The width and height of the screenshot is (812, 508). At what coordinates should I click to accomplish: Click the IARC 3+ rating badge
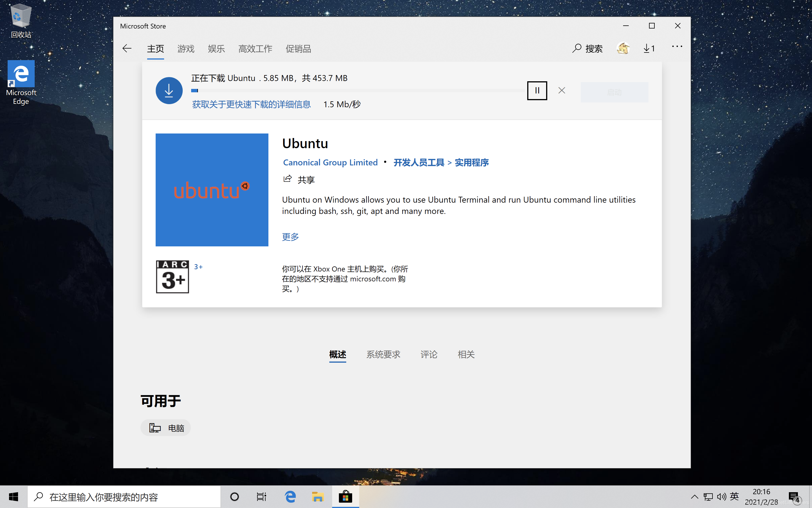click(x=173, y=277)
